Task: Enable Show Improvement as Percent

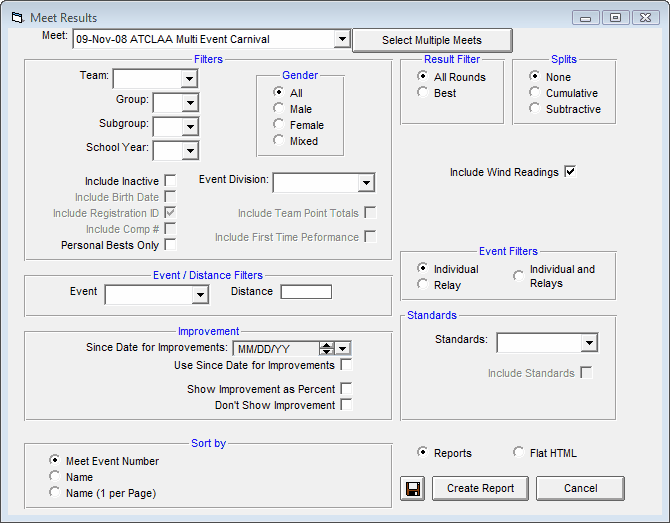Action: coord(347,388)
